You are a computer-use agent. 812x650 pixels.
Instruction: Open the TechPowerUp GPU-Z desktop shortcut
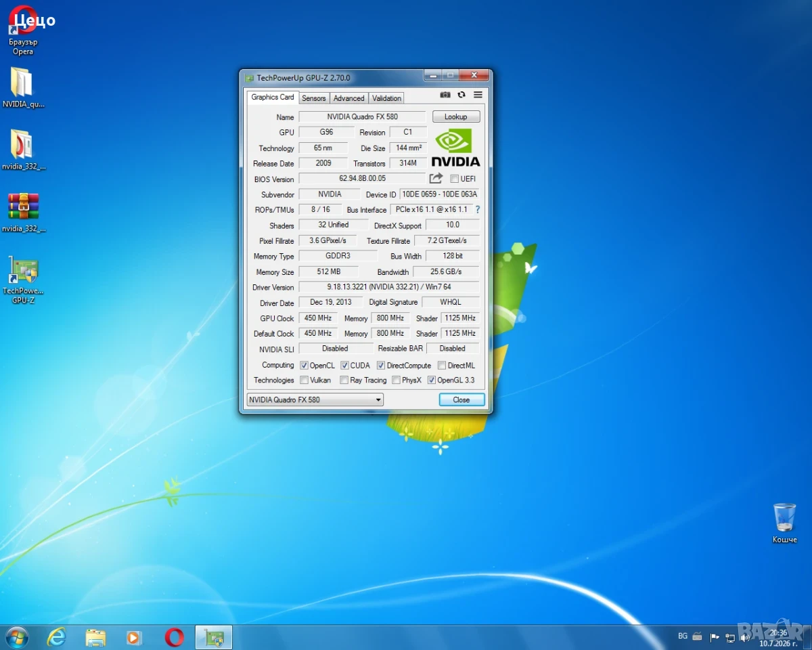tap(23, 280)
